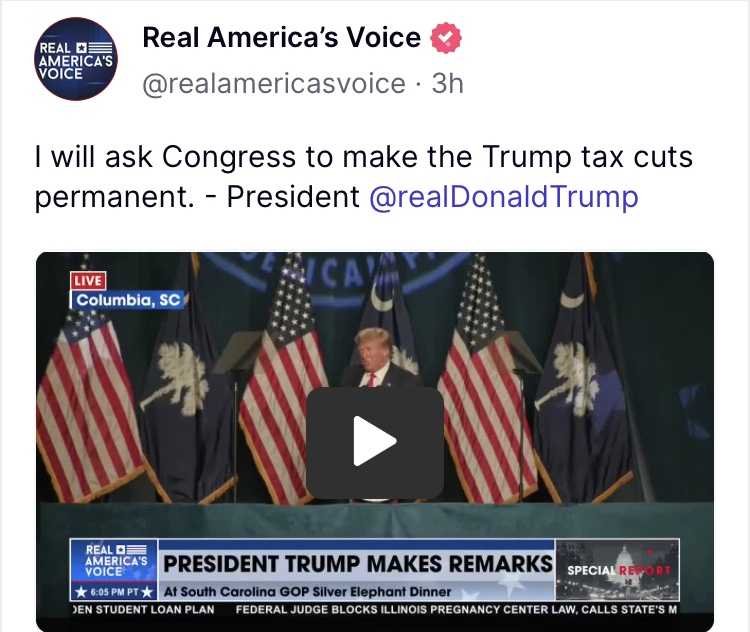Click the palmetto flag on the video's right side
Screen dimensions: 750x632
point(581,388)
